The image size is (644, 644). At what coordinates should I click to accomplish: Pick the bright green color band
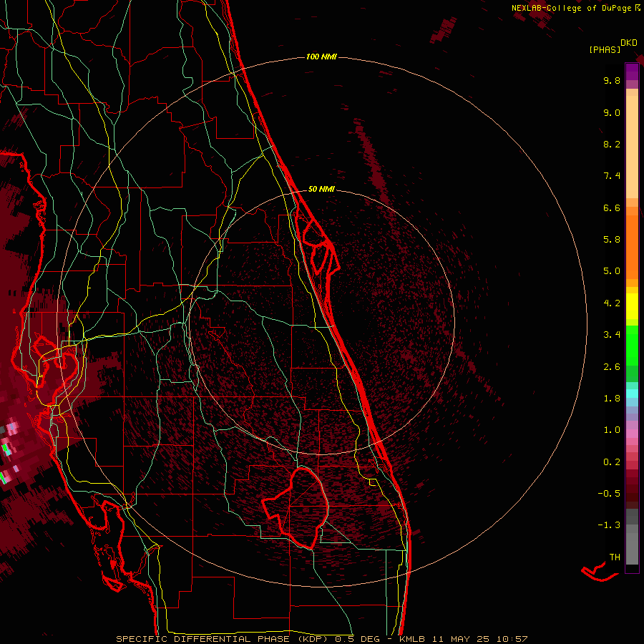[632, 345]
